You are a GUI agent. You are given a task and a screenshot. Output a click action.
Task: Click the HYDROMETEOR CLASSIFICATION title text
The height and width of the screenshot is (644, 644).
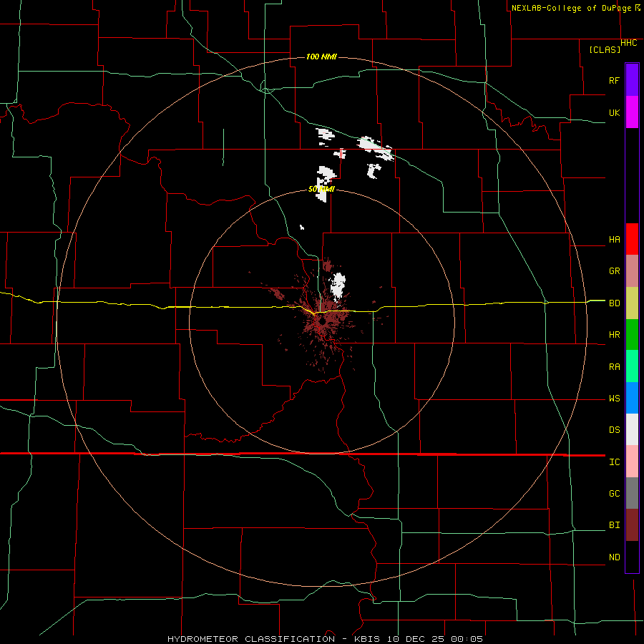click(x=251, y=639)
